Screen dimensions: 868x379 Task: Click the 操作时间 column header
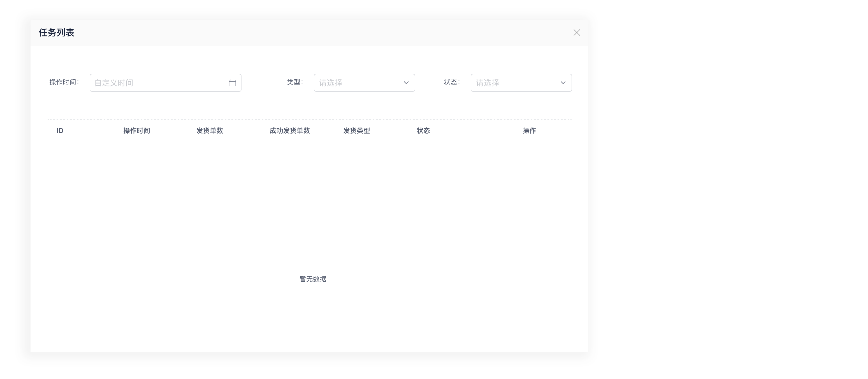click(x=136, y=131)
